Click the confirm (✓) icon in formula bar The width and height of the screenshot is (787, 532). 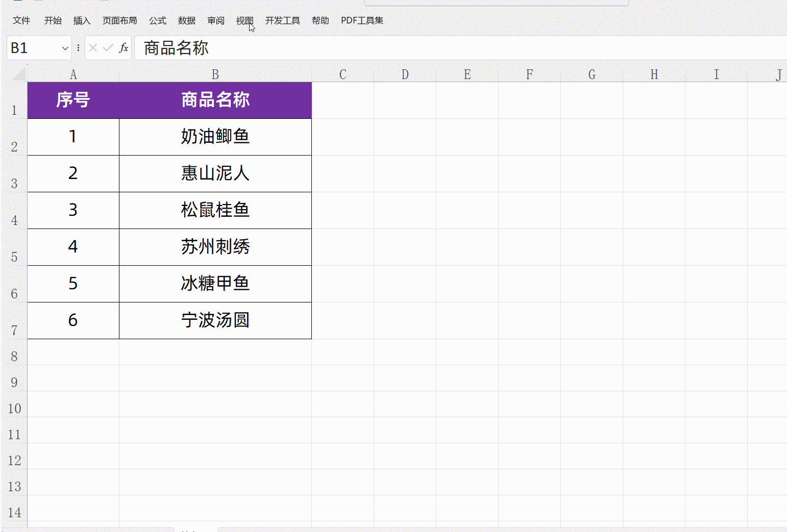pyautogui.click(x=107, y=47)
